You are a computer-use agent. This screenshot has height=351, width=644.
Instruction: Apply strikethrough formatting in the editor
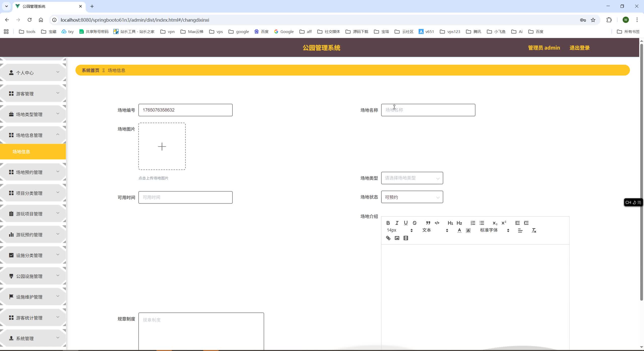click(x=414, y=223)
